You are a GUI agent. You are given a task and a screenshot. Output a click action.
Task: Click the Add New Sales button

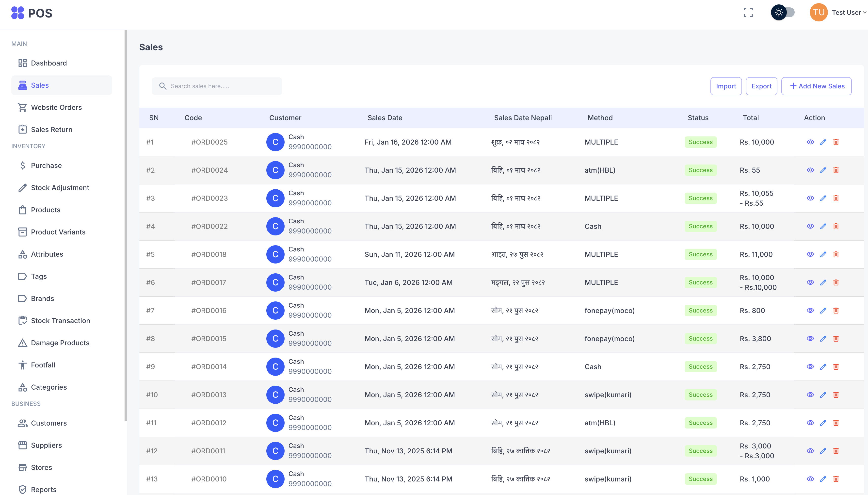pos(816,86)
